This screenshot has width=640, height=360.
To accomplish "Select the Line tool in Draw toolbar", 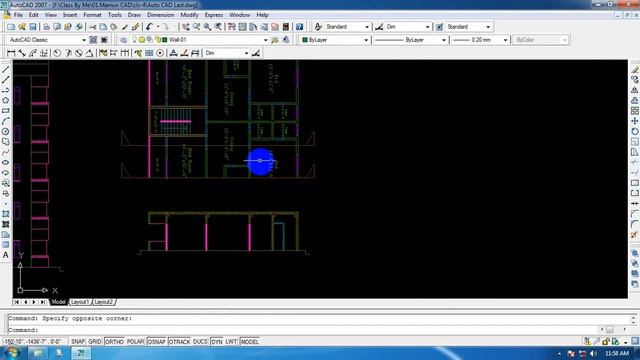I will 6,70.
